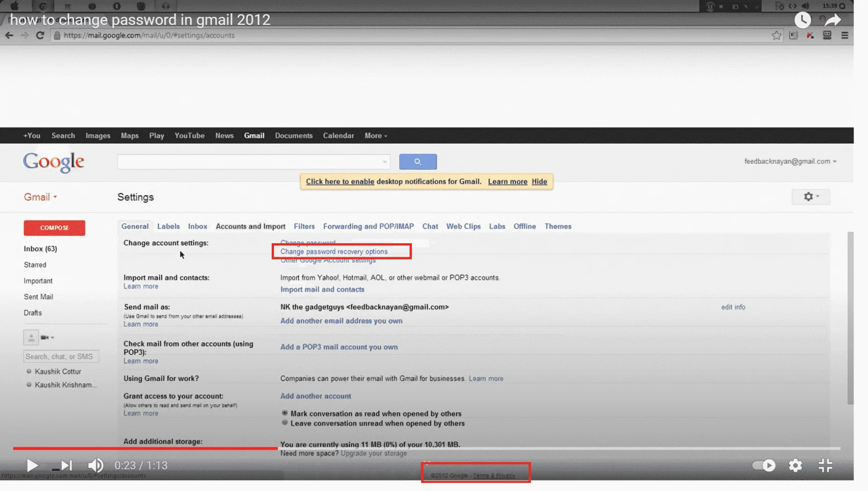Toggle the autoplay switch
Screen dimensions: 868x491
(x=764, y=465)
